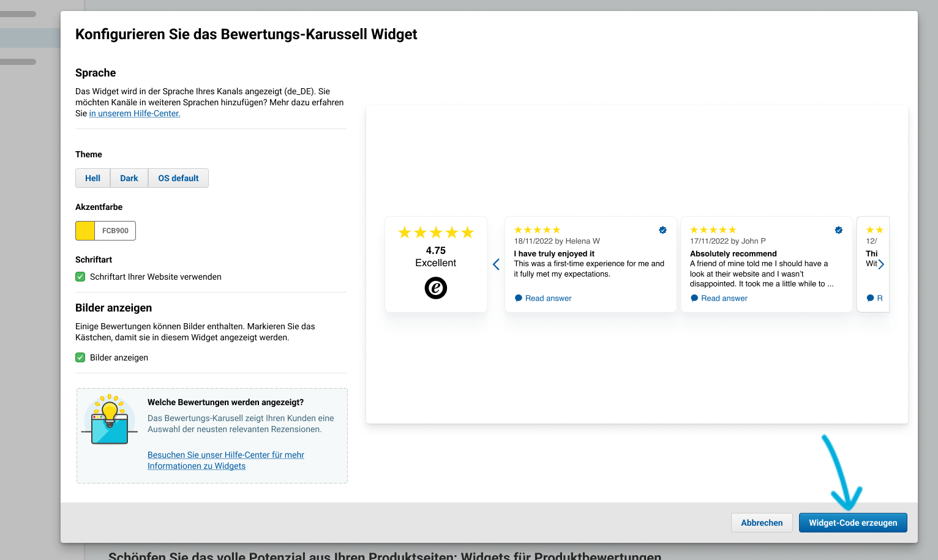Click Widget-Code erzeugen button

pyautogui.click(x=853, y=523)
